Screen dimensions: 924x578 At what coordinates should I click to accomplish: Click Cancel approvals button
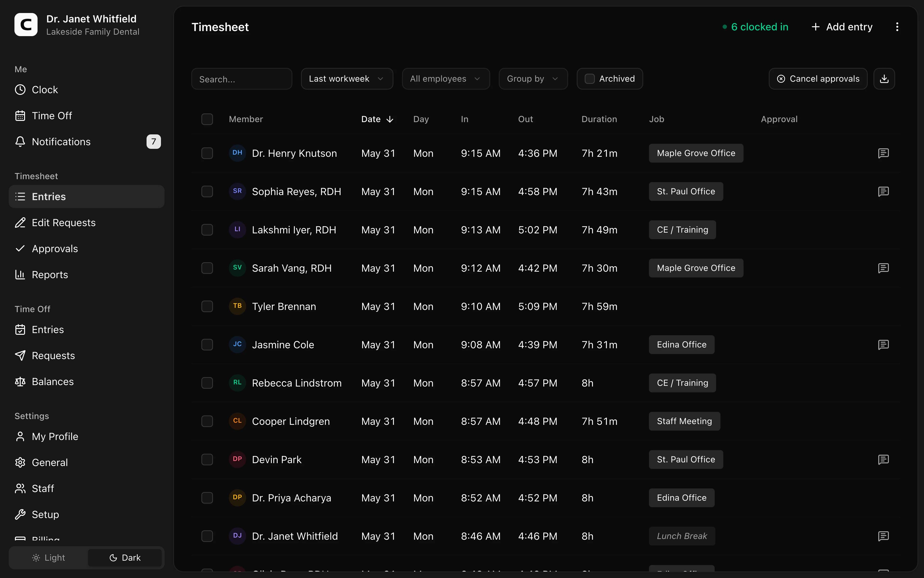click(x=818, y=79)
